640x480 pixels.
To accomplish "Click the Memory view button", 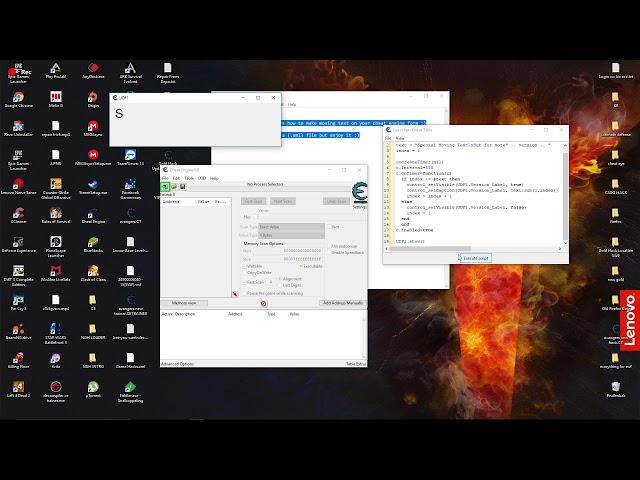I will click(184, 303).
